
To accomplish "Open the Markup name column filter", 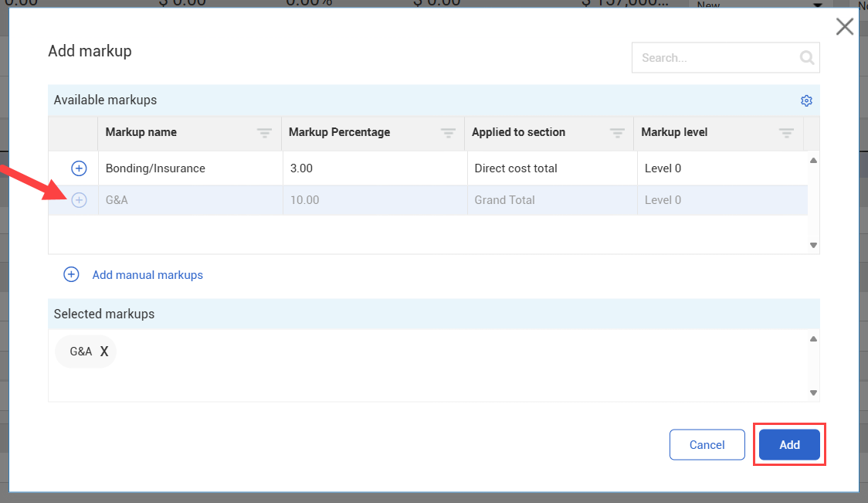I will coord(264,133).
